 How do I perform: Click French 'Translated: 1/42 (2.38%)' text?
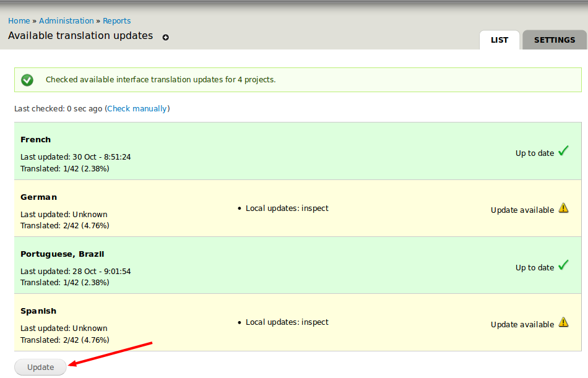pyautogui.click(x=65, y=169)
